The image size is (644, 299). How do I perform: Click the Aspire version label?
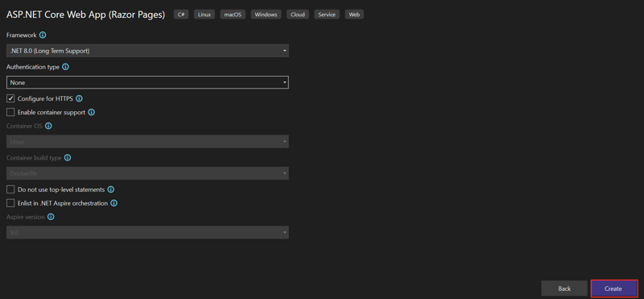point(26,217)
